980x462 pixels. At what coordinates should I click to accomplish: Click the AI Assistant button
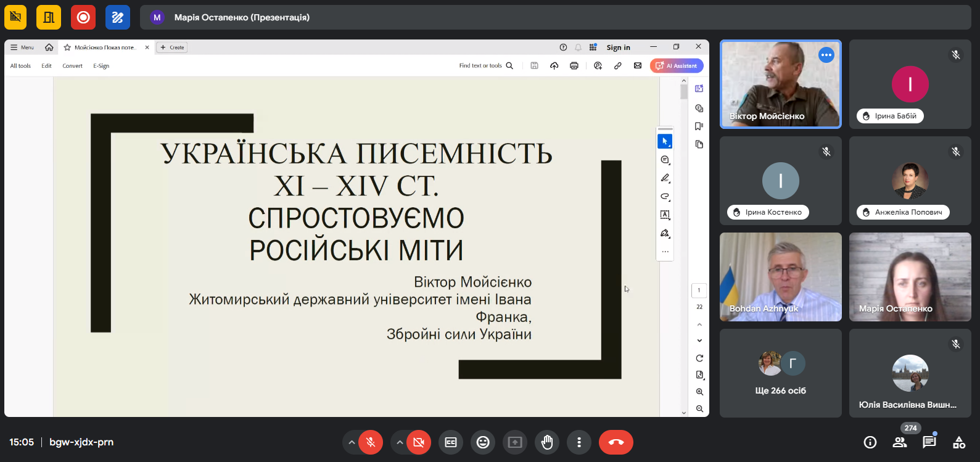677,66
